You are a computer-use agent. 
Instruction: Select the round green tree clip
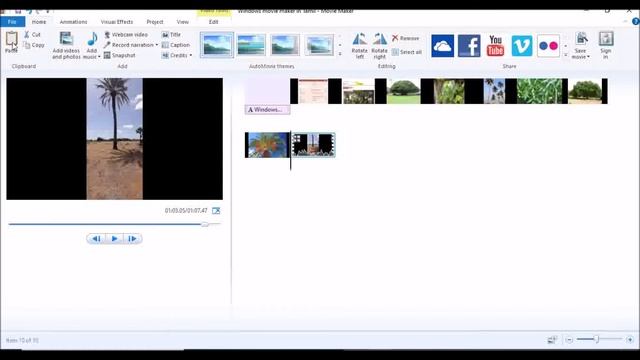tap(403, 91)
